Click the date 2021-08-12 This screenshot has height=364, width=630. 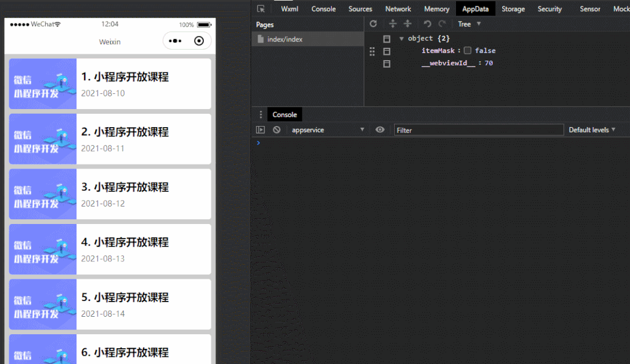pyautogui.click(x=103, y=204)
